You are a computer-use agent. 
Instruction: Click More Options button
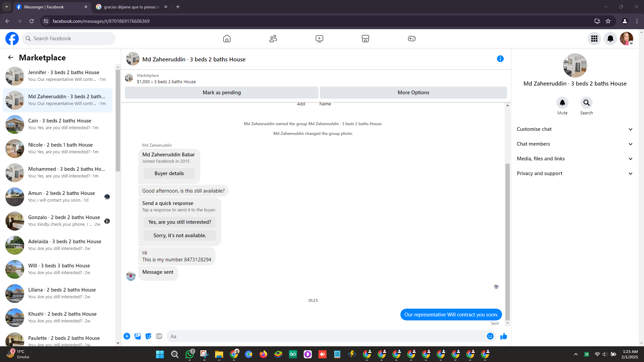coord(413,93)
